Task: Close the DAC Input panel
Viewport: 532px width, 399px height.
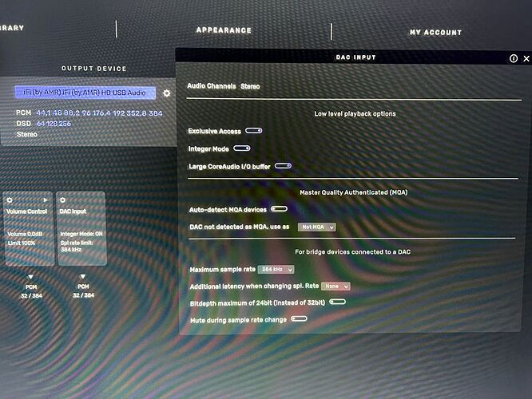Action: pyautogui.click(x=526, y=58)
